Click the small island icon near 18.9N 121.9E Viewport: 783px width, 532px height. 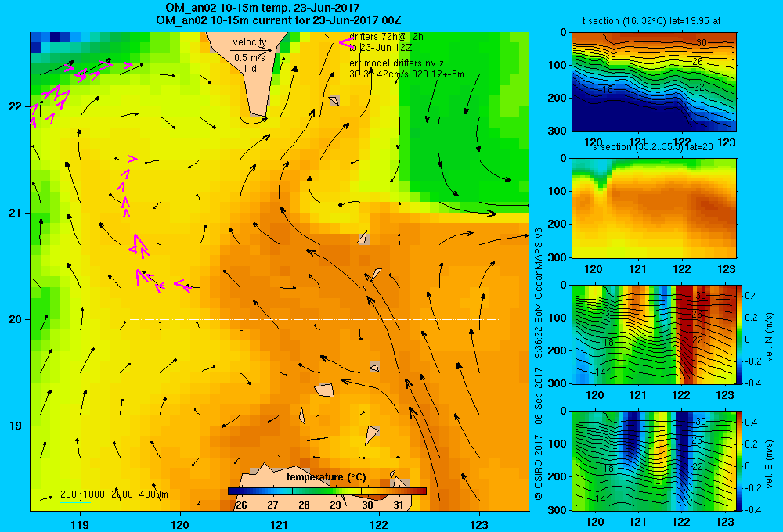(x=371, y=435)
